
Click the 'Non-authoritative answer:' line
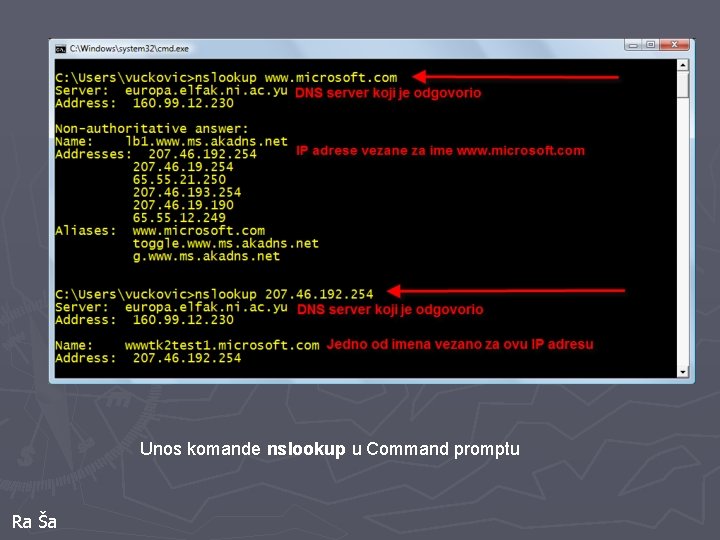pos(152,129)
